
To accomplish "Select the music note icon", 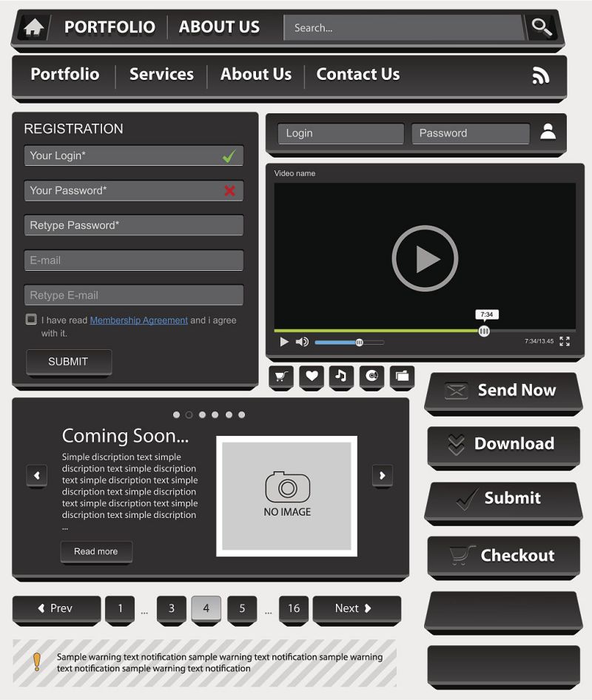I will [x=341, y=377].
